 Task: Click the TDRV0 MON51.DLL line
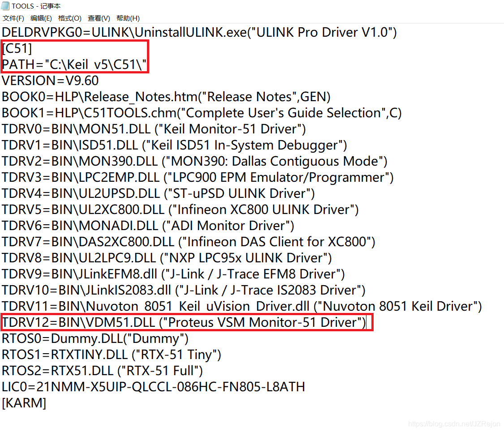pyautogui.click(x=154, y=129)
